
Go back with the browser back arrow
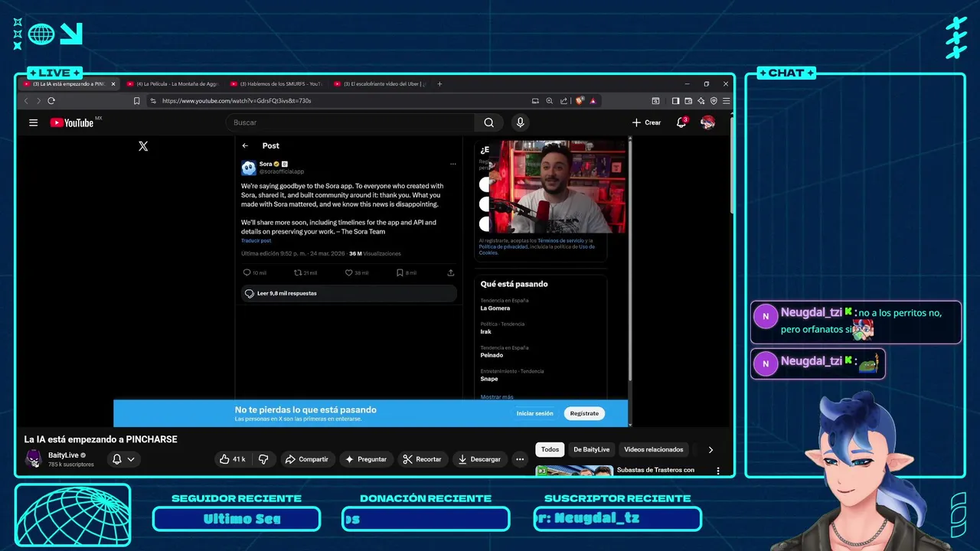click(x=26, y=100)
